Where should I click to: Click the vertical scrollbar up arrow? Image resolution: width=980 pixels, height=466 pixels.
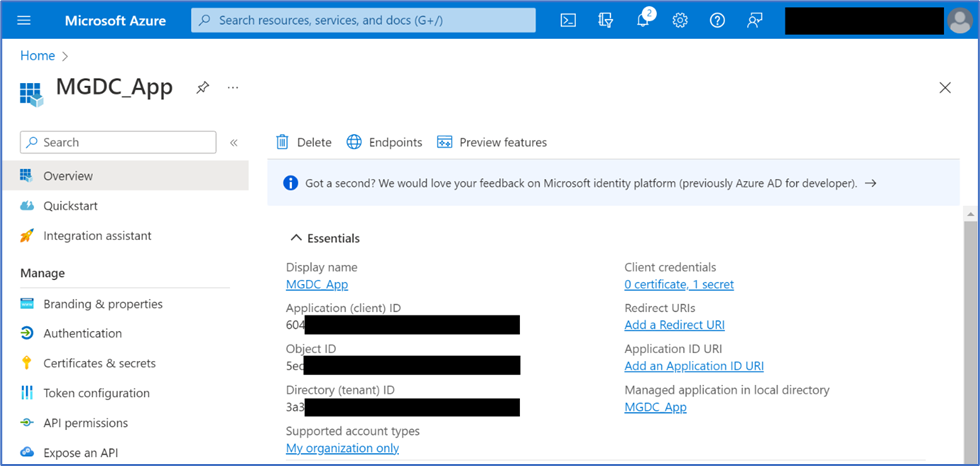[x=970, y=214]
